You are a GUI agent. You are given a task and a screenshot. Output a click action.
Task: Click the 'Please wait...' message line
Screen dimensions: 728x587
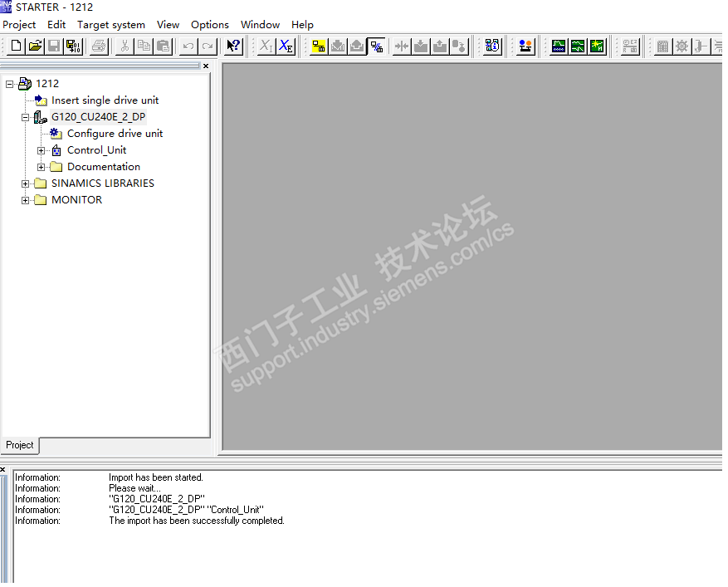(x=134, y=488)
